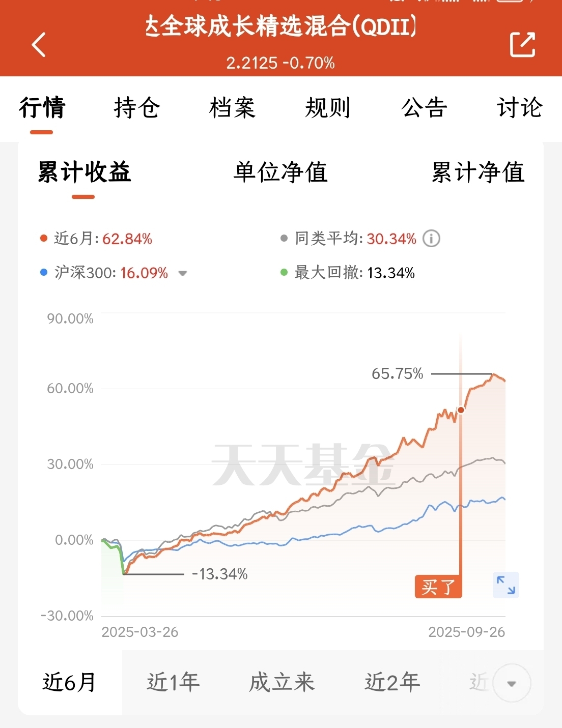The image size is (562, 728).
Task: Tap the share icon in header
Action: (522, 45)
